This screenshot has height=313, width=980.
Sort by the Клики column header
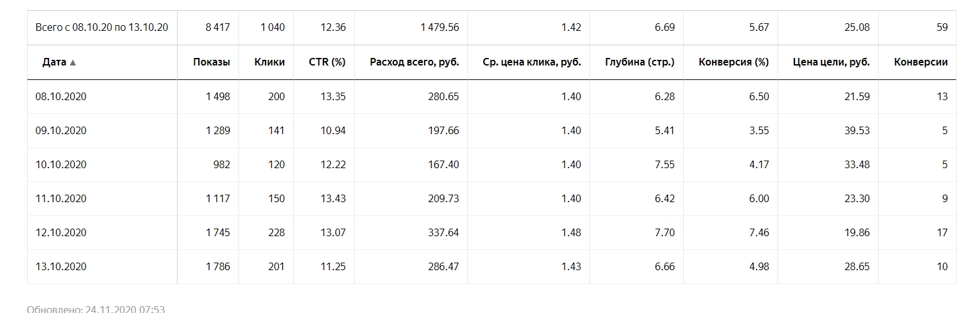pos(269,62)
